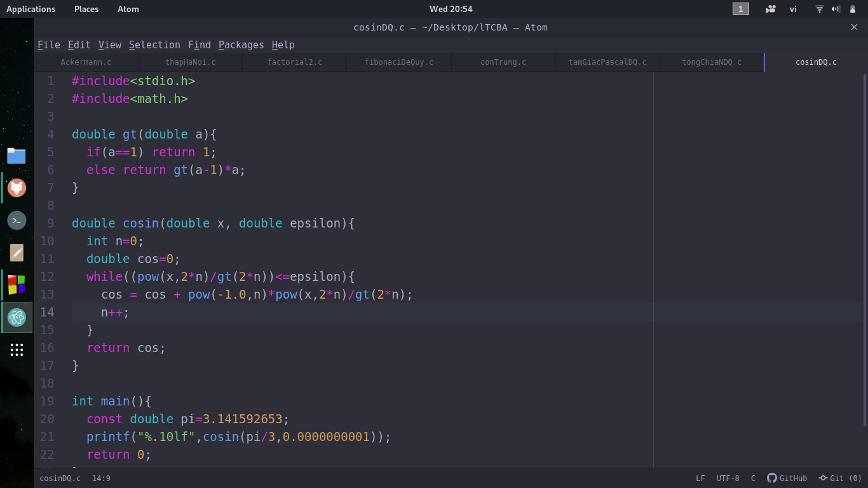Viewport: 868px width, 488px height.
Task: Click the GitHub status bar link
Action: (x=787, y=478)
